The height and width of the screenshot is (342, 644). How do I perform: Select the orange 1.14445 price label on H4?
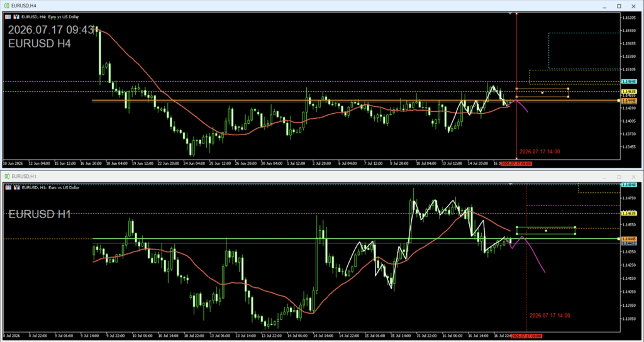point(629,100)
